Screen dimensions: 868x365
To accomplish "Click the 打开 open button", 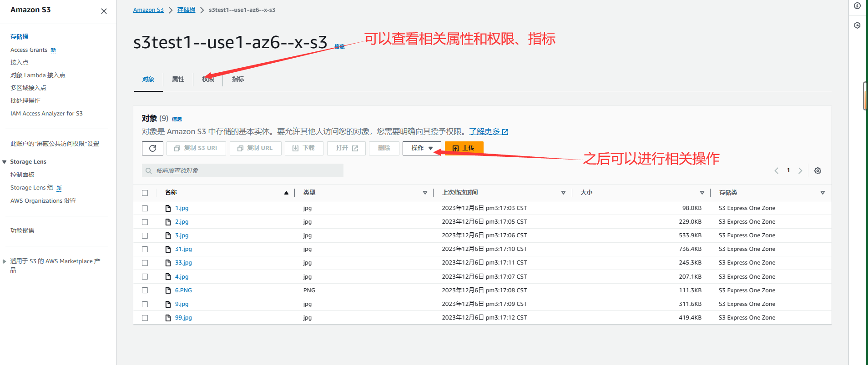I will [x=346, y=148].
